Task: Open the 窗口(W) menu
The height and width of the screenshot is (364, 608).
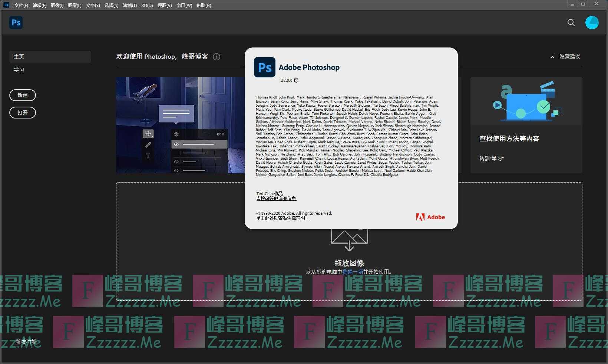Action: pyautogui.click(x=184, y=6)
